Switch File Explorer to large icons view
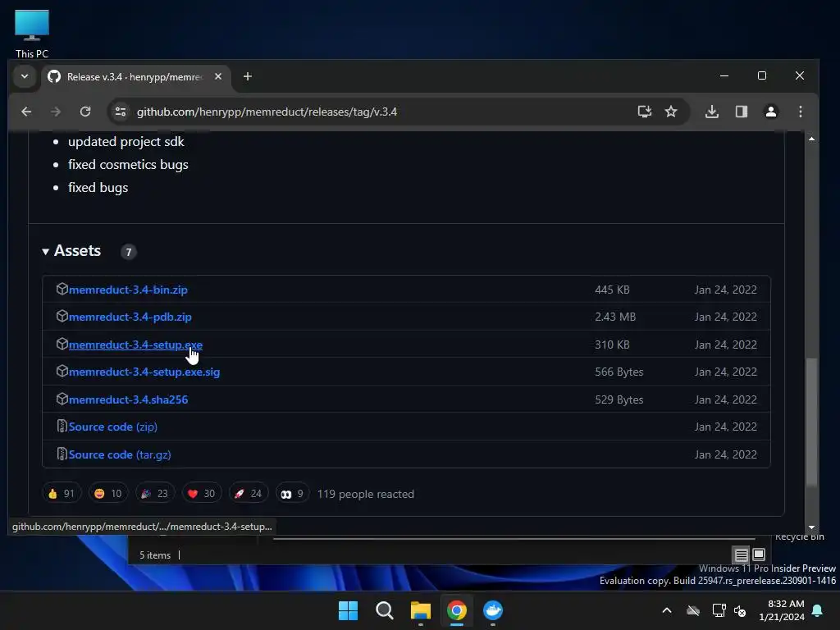 point(759,555)
